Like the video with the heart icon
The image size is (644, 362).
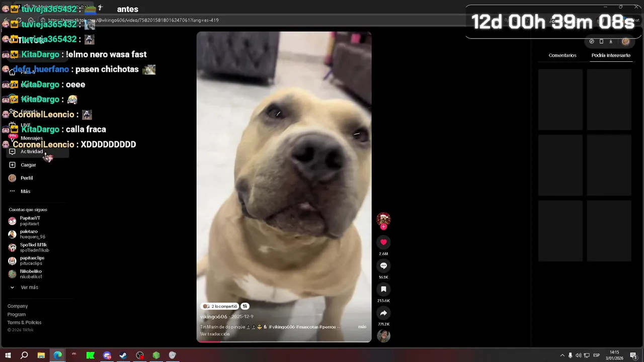pyautogui.click(x=383, y=242)
